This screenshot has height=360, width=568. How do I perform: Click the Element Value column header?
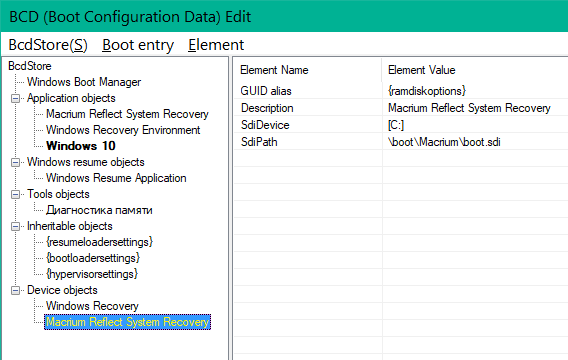[475, 70]
